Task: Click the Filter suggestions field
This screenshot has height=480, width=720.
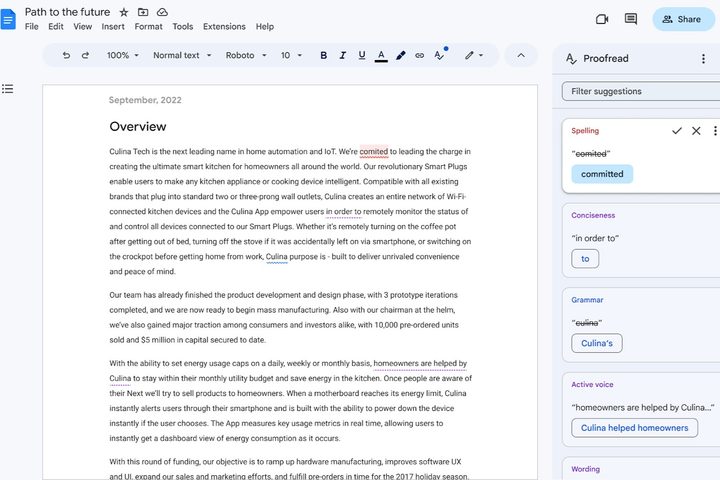Action: 641,91
